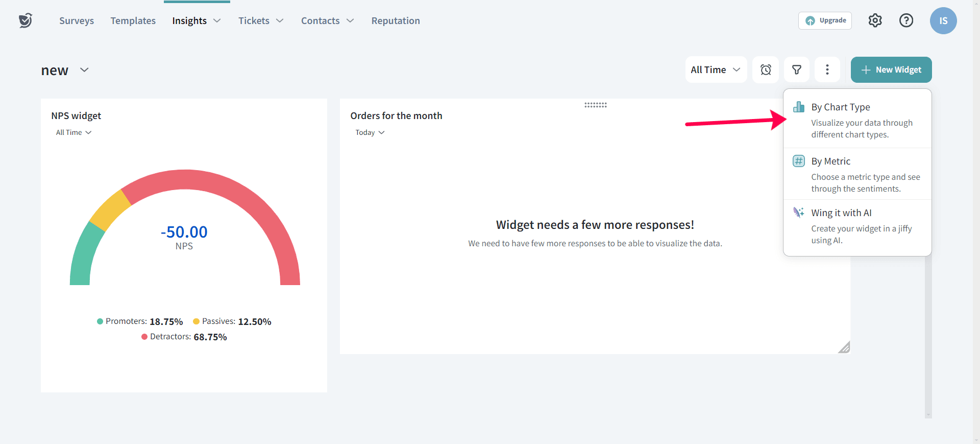Click the help question mark icon
980x444 pixels.
point(906,20)
